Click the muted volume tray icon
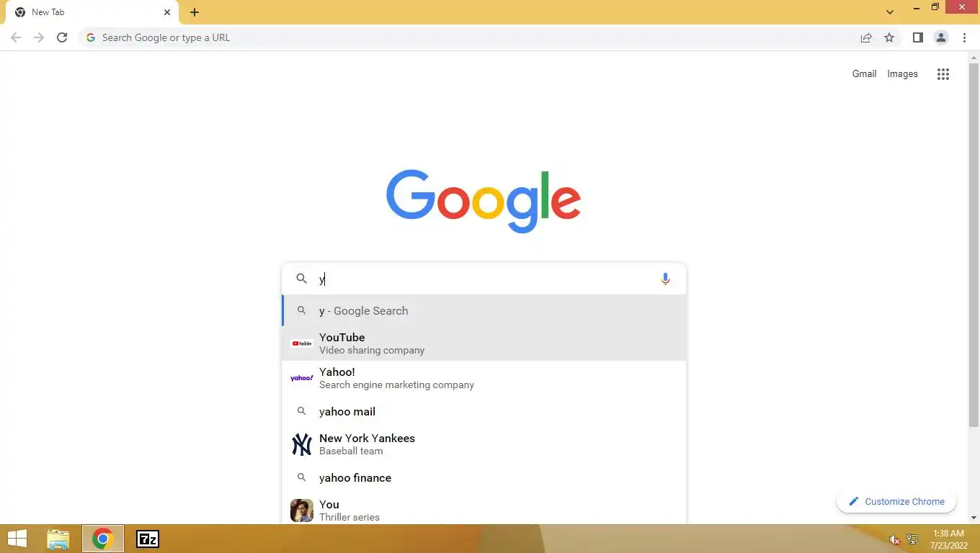 pyautogui.click(x=894, y=539)
